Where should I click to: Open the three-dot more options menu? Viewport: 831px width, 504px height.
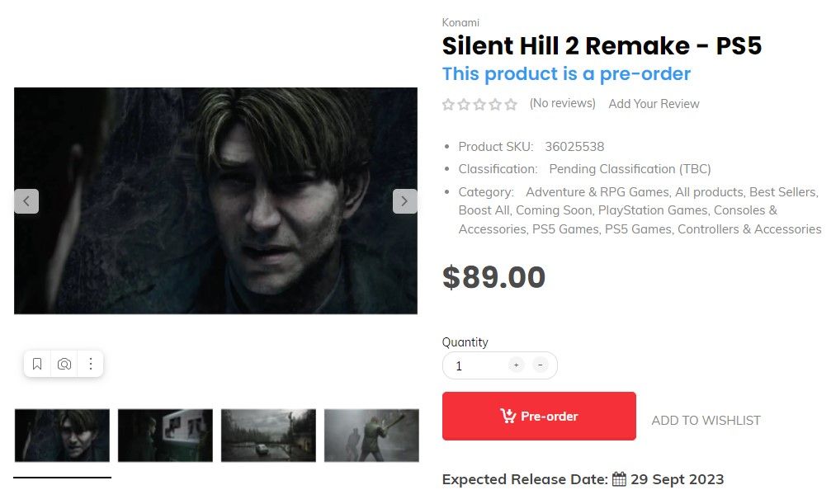point(91,364)
